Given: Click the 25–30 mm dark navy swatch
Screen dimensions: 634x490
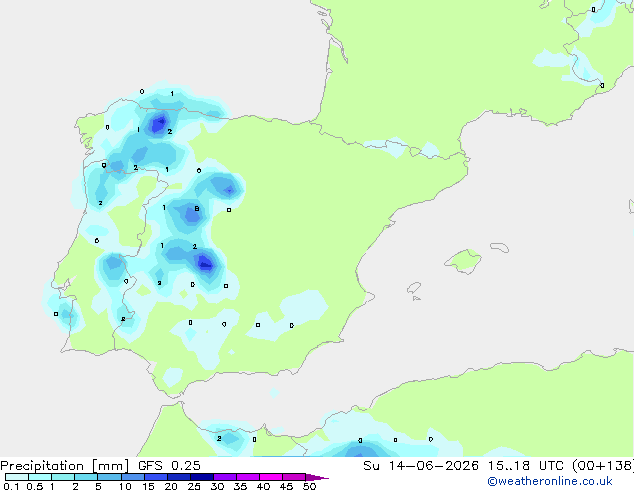Looking at the screenshot, I should pos(202,477).
